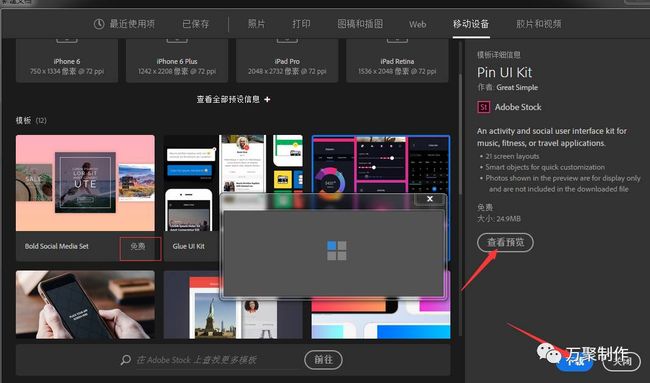Image resolution: width=650 pixels, height=383 pixels.
Task: Click the template list vertical scrollbar
Action: point(460,133)
